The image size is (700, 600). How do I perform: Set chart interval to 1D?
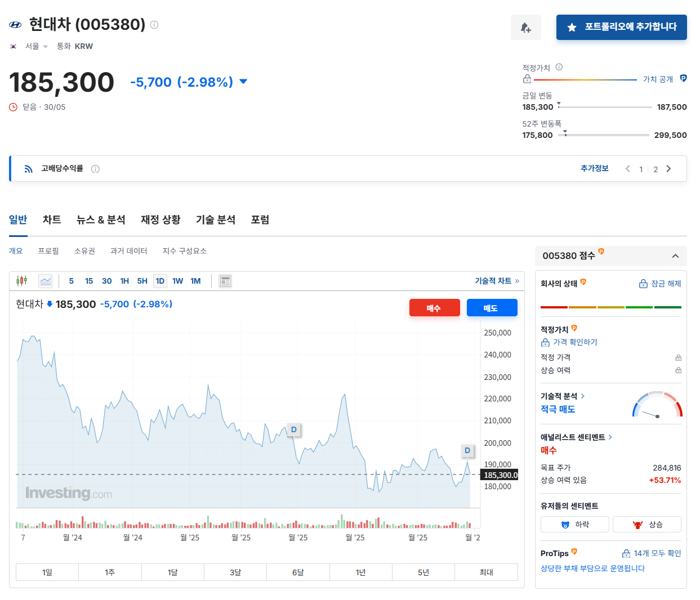[x=160, y=281]
